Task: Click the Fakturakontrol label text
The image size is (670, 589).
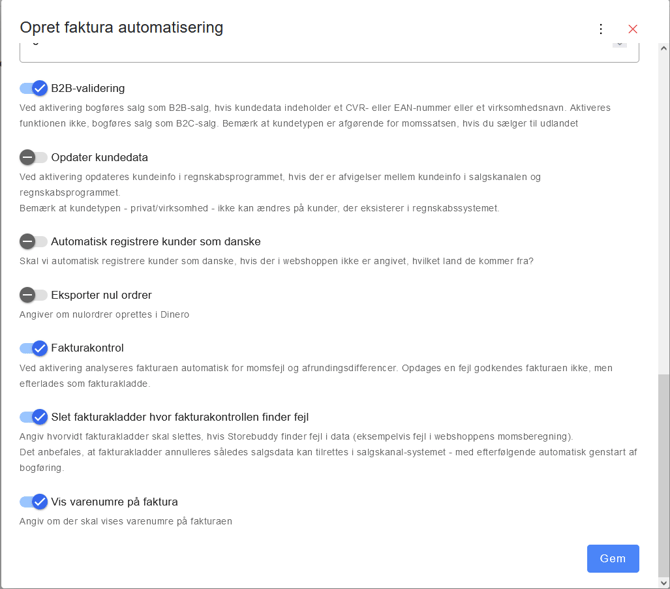Action: click(88, 348)
